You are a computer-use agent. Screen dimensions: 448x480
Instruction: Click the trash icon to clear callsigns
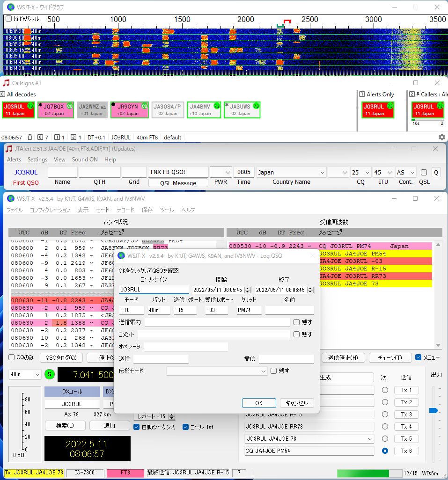(x=29, y=137)
